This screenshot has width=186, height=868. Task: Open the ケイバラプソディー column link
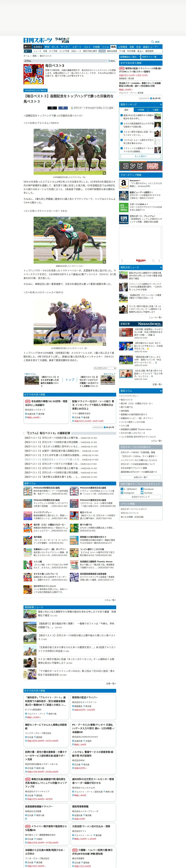point(130,396)
